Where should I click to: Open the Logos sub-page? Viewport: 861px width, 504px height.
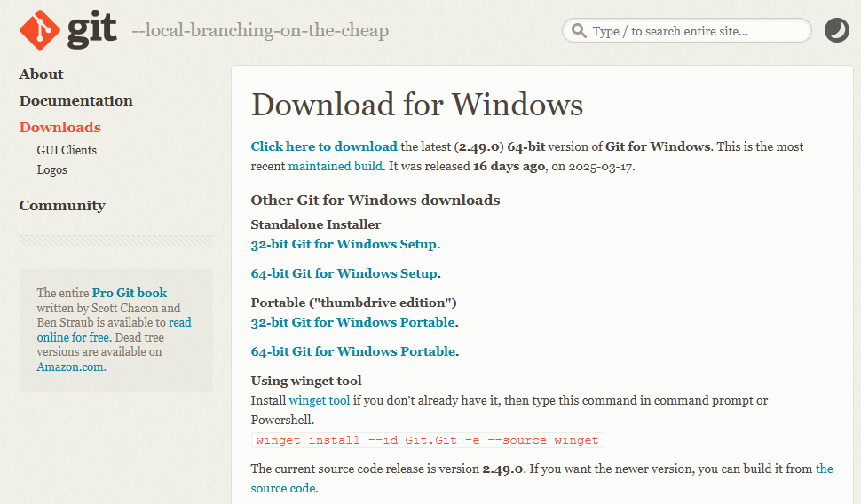(51, 169)
